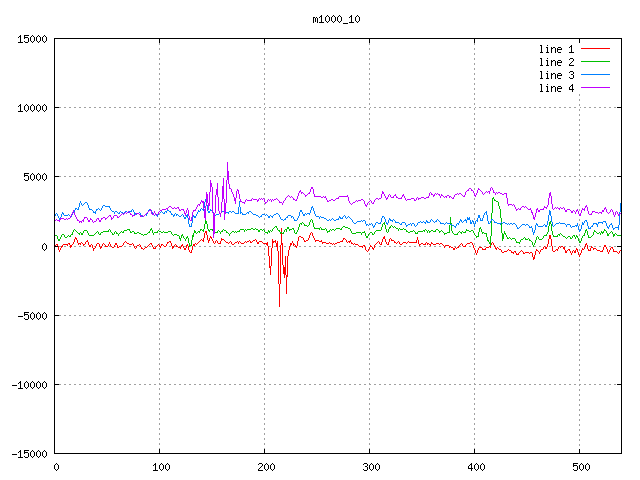Click the green spike near x 420
Screen dimensions: 640x480
(x=495, y=200)
